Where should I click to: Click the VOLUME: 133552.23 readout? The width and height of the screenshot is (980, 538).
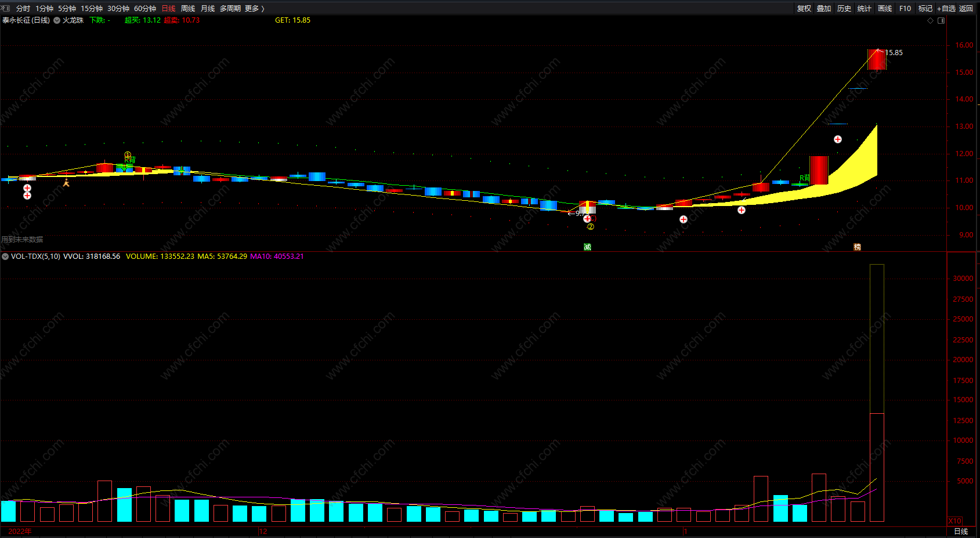coord(160,257)
